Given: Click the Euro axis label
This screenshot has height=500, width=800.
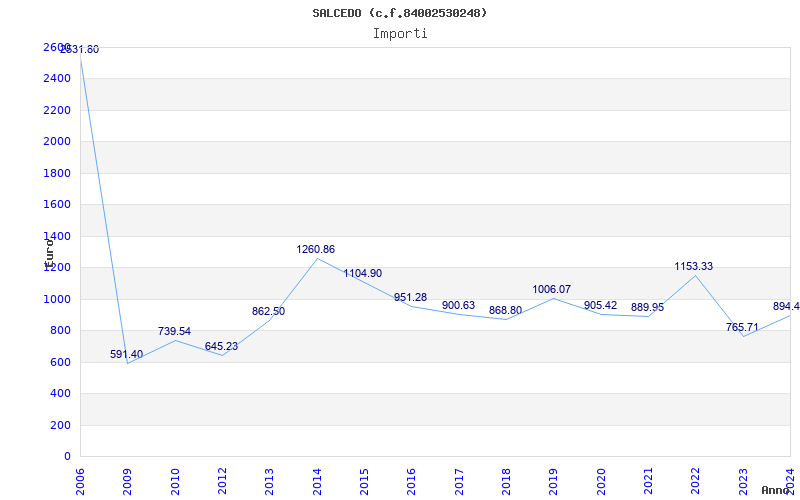Looking at the screenshot, I should click(x=49, y=254).
